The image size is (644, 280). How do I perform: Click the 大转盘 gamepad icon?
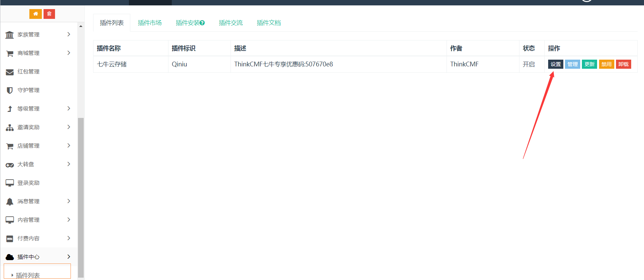(10, 165)
